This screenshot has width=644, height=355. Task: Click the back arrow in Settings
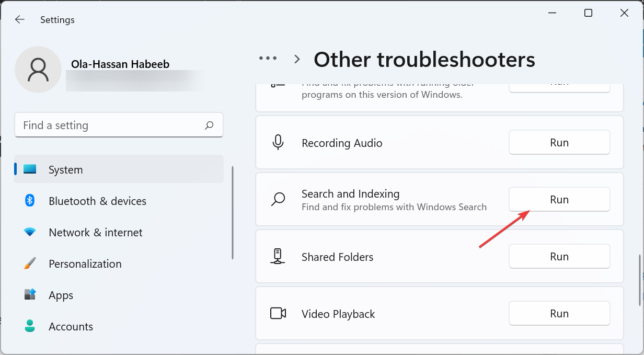click(19, 19)
